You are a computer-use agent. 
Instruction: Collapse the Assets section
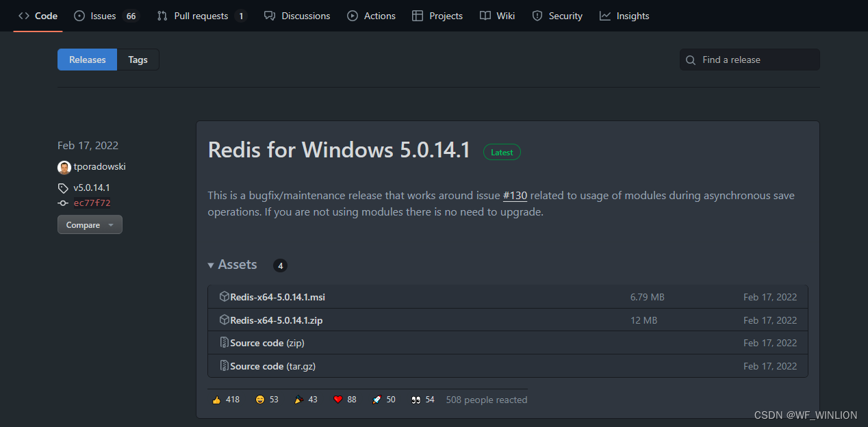(233, 265)
